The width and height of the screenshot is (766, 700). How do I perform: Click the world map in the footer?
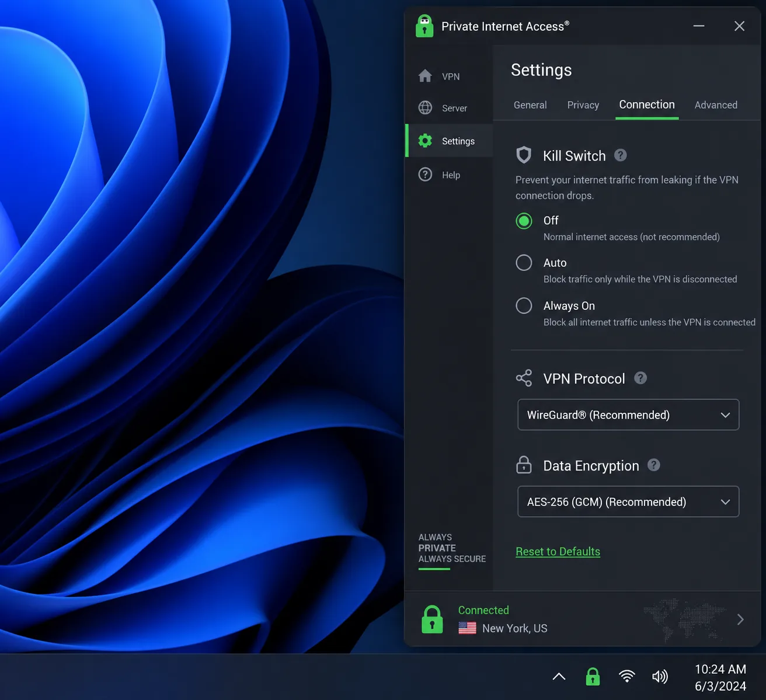coord(684,619)
